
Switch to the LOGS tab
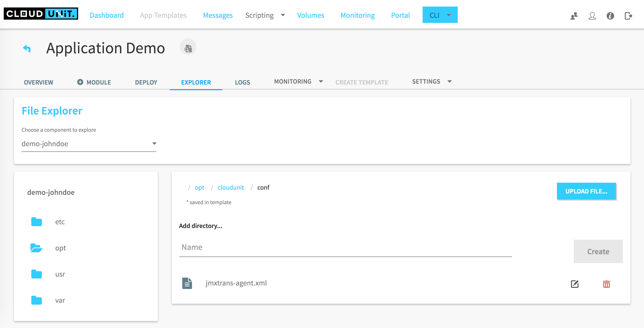click(x=242, y=82)
